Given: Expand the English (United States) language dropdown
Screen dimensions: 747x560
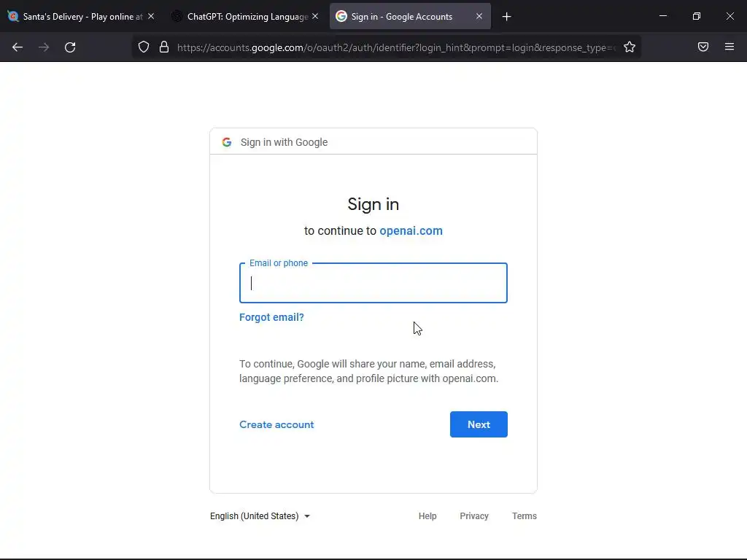Looking at the screenshot, I should [x=260, y=516].
